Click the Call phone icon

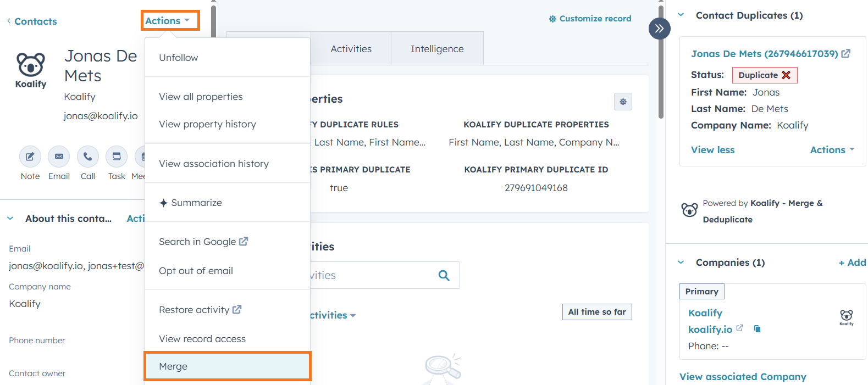coord(88,157)
